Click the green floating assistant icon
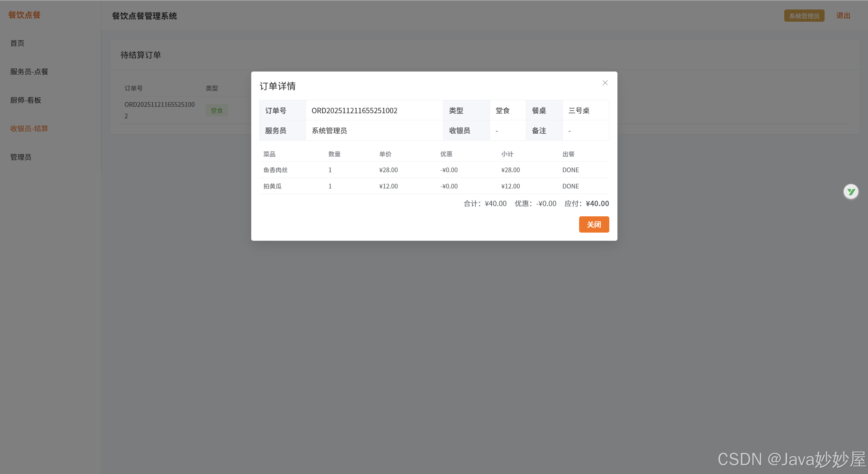 [851, 192]
